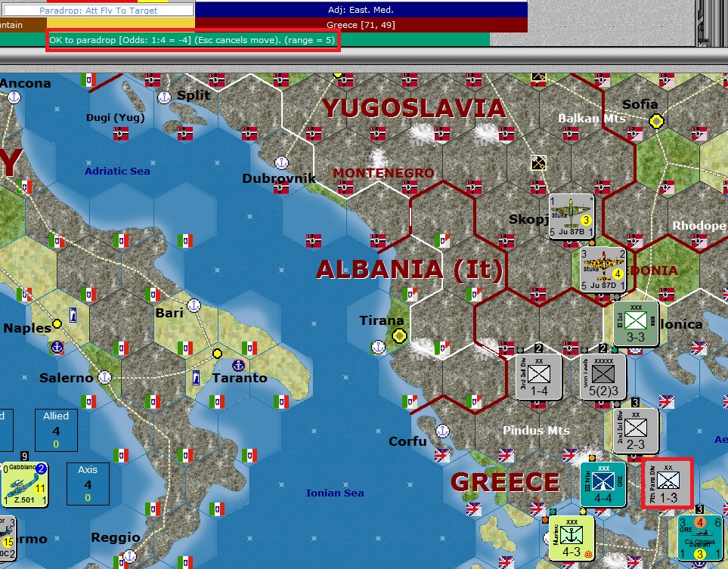This screenshot has height=569, width=728.
Task: Select the von Leeb 5(2)3 HQ counter
Action: coord(603,377)
